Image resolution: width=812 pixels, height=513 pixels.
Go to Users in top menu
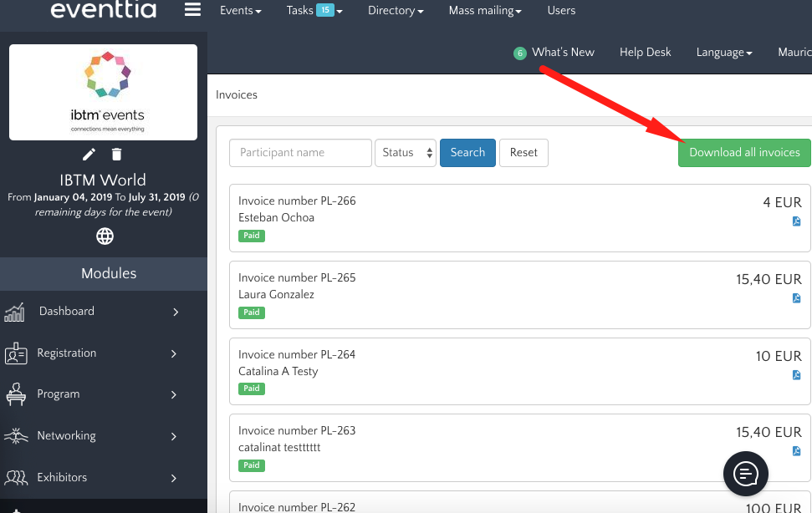point(561,11)
